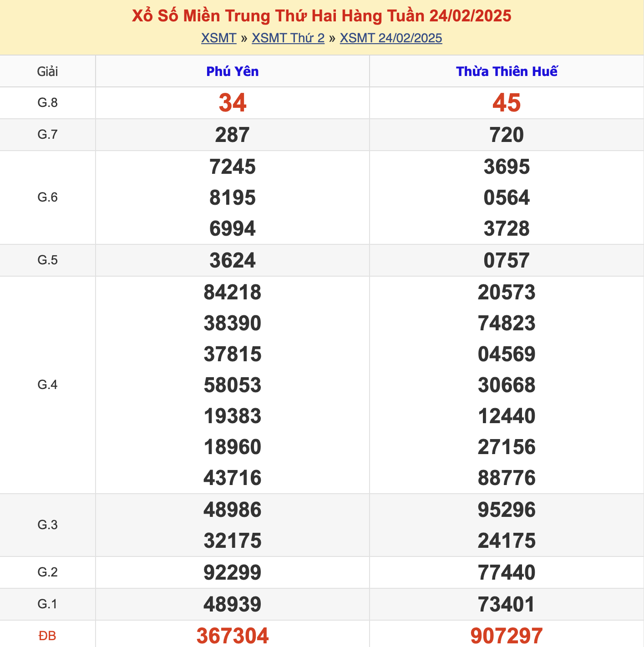This screenshot has height=647, width=644.
Task: Select the G.3 row label
Action: click(x=47, y=525)
